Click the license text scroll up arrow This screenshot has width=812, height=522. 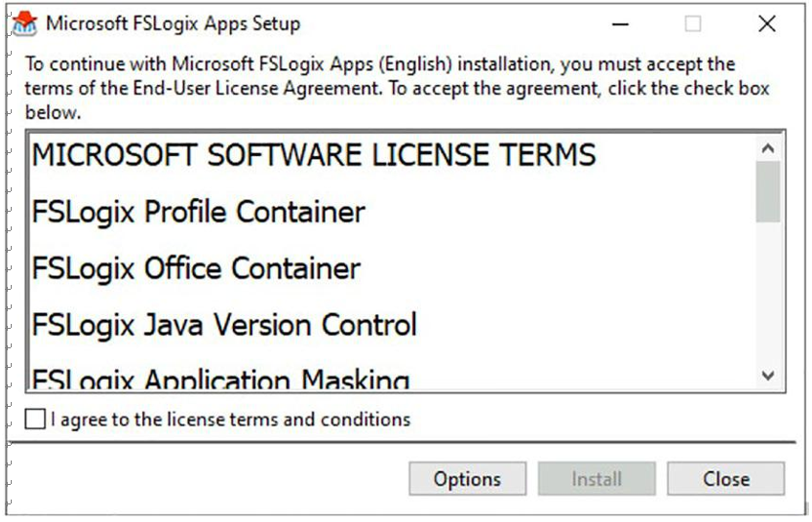click(768, 149)
